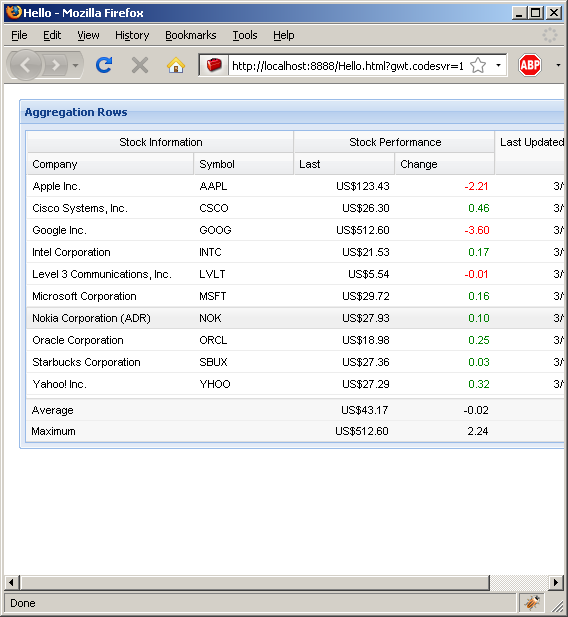
Task: Select the Microsoft Corporation row
Action: 295,296
